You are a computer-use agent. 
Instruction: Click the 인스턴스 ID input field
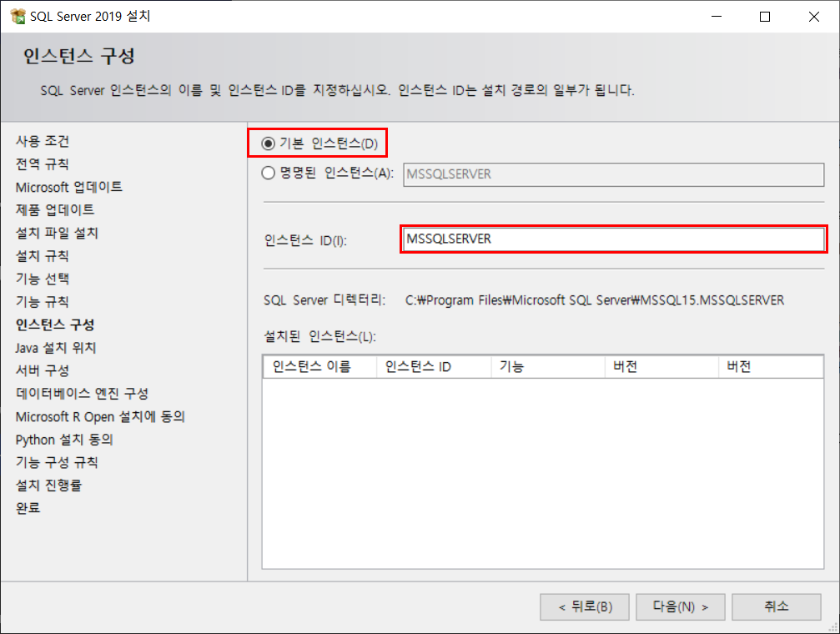click(x=614, y=239)
